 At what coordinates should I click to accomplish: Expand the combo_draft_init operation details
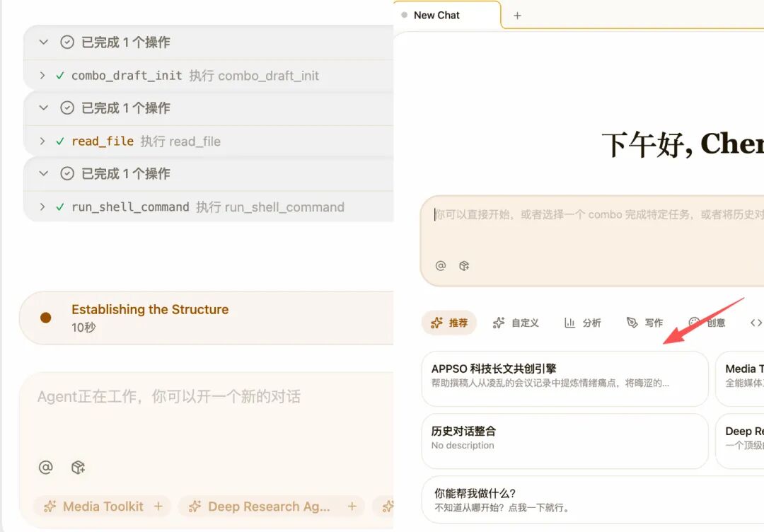tap(42, 76)
